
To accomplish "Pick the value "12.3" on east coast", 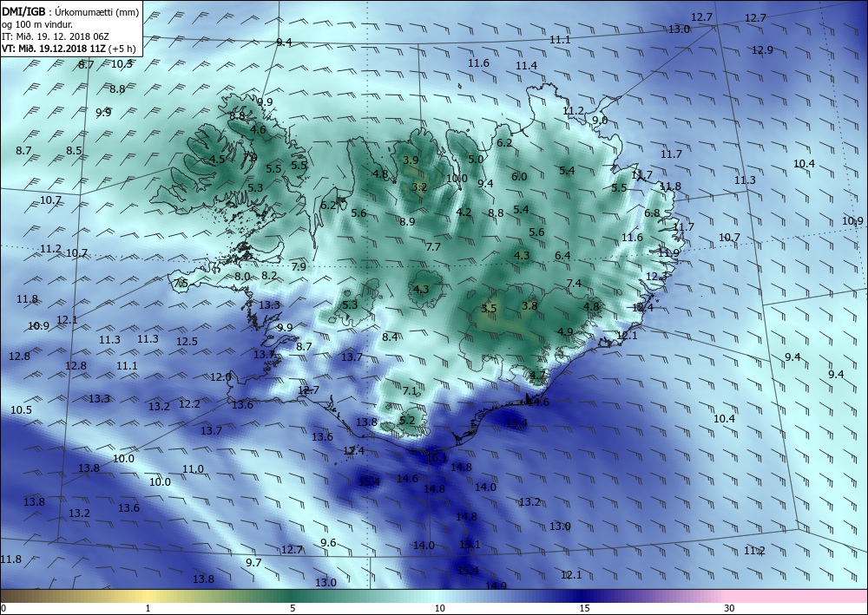I will (x=656, y=276).
